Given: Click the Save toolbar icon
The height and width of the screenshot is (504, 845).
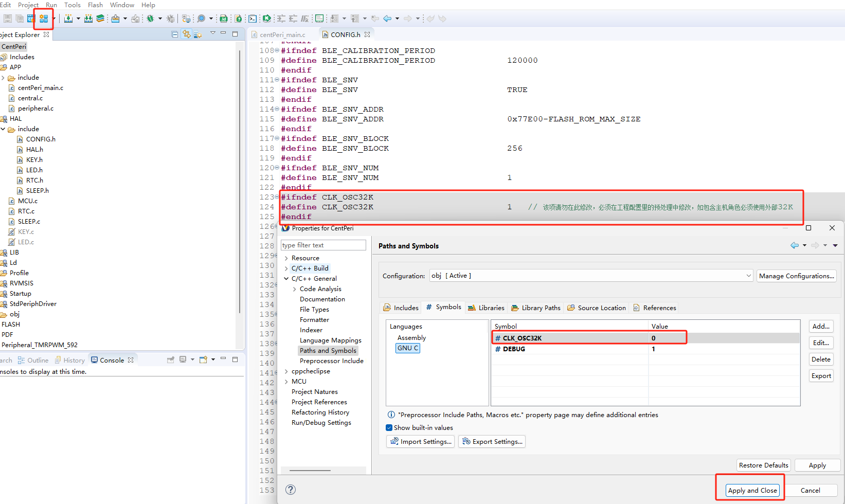Looking at the screenshot, I should [8, 19].
